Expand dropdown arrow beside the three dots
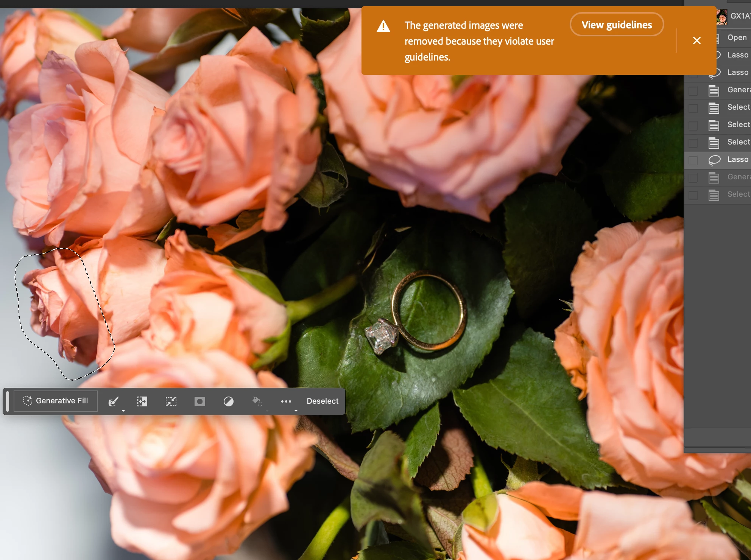Viewport: 751px width, 560px height. [x=296, y=411]
